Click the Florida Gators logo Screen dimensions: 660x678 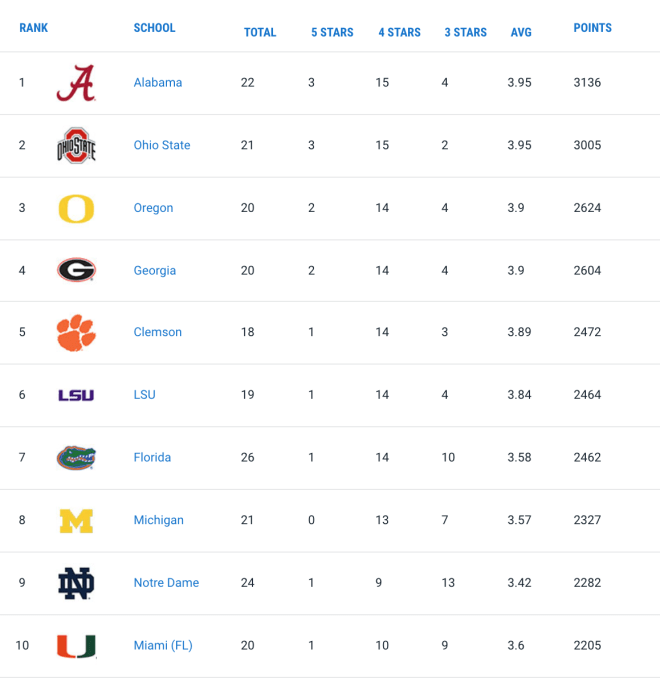pos(76,458)
